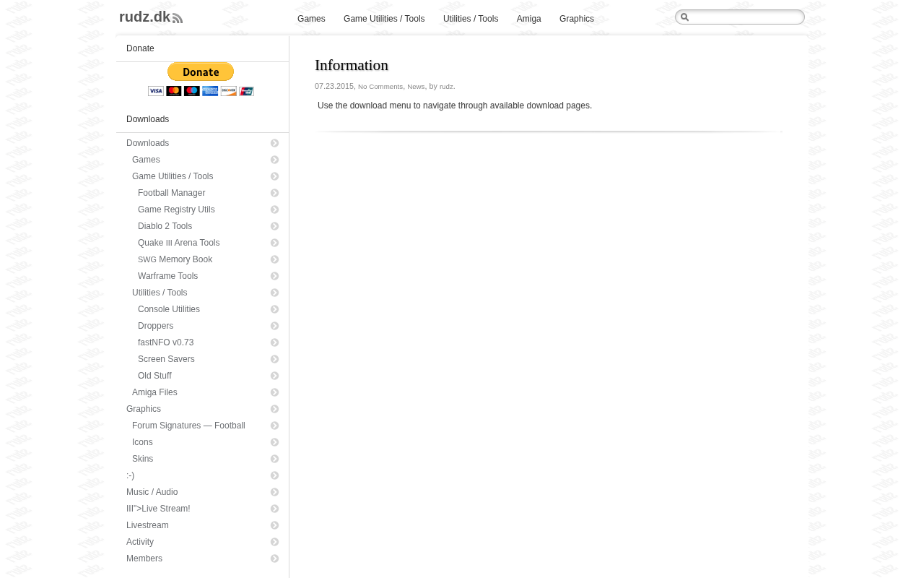Go to rudz.dk home via site title
Viewport: 924px width, 578px height.
(x=144, y=17)
